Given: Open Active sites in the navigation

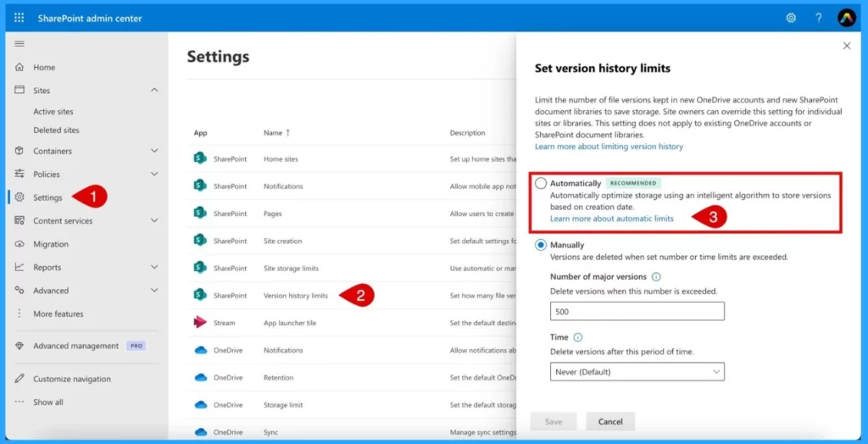Looking at the screenshot, I should coord(53,111).
